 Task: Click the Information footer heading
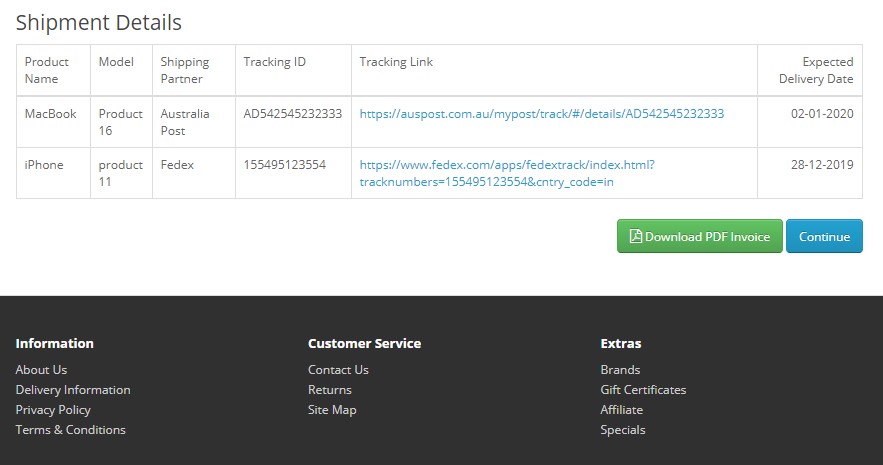(55, 343)
